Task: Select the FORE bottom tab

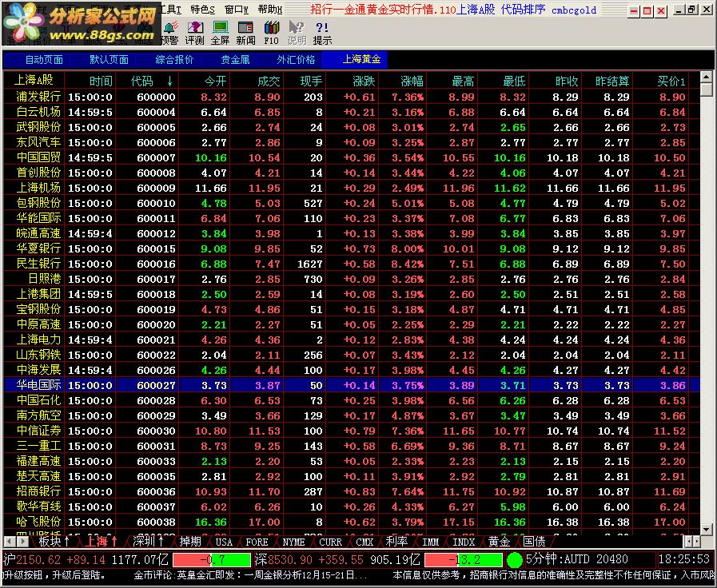Action: coord(257,542)
